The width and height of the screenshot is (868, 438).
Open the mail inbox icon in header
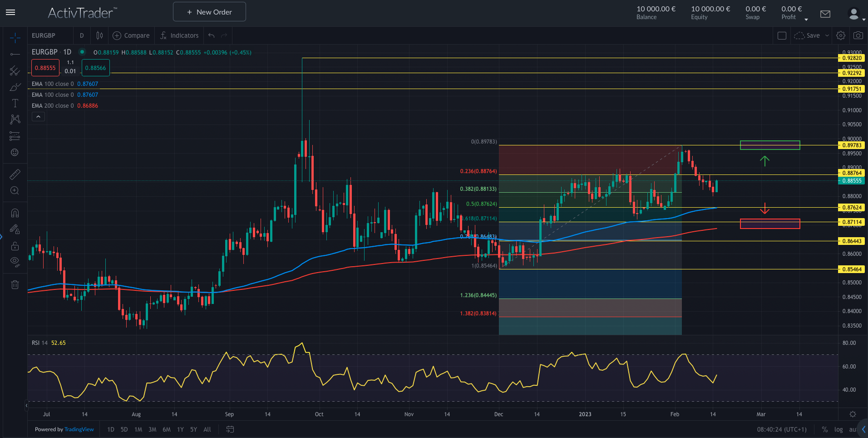825,14
